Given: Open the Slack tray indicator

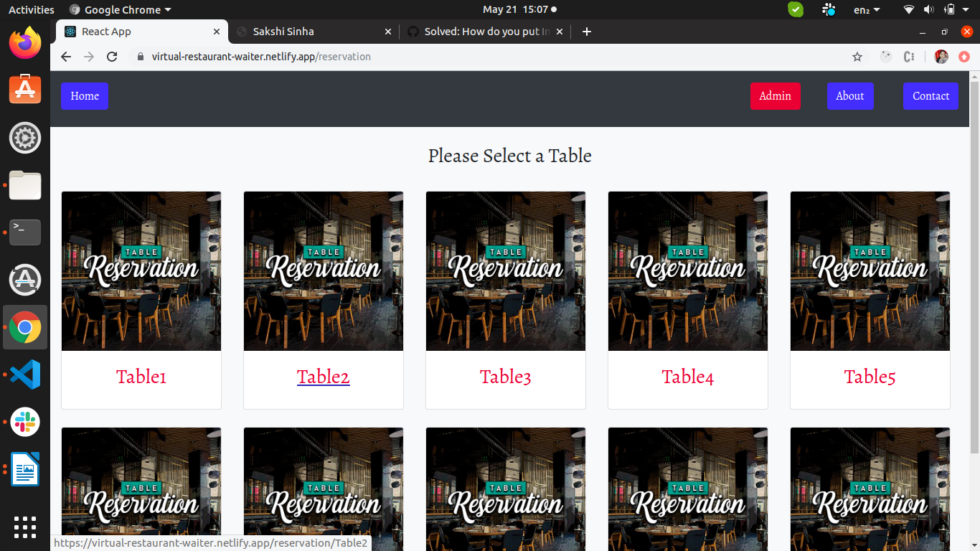Looking at the screenshot, I should coord(829,9).
